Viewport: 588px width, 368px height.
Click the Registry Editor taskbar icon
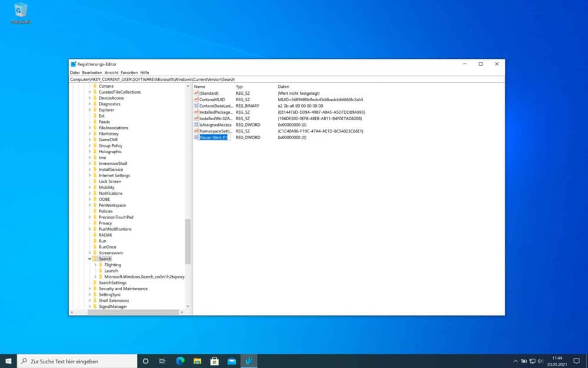(x=249, y=361)
